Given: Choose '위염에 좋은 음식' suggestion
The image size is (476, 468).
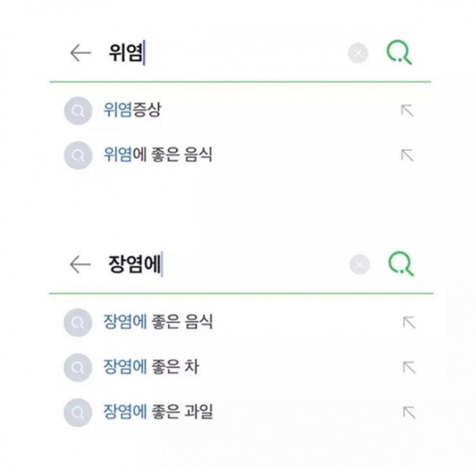Looking at the screenshot, I should [158, 154].
